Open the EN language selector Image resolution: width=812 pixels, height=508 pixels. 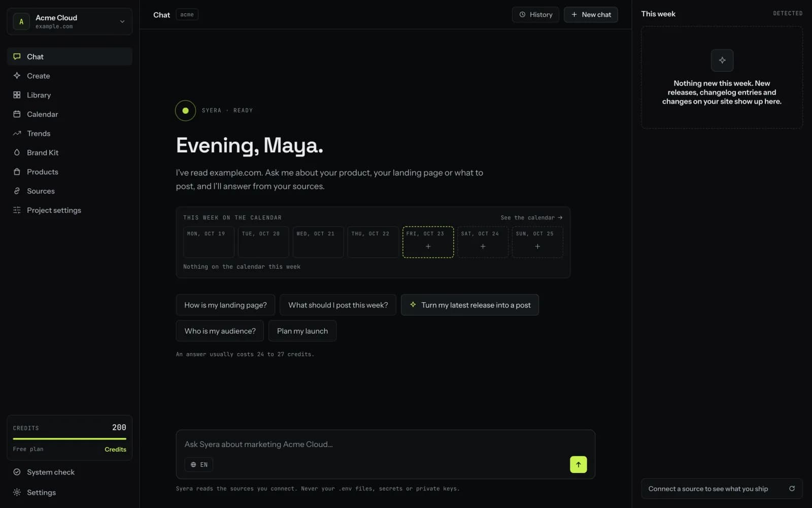199,464
